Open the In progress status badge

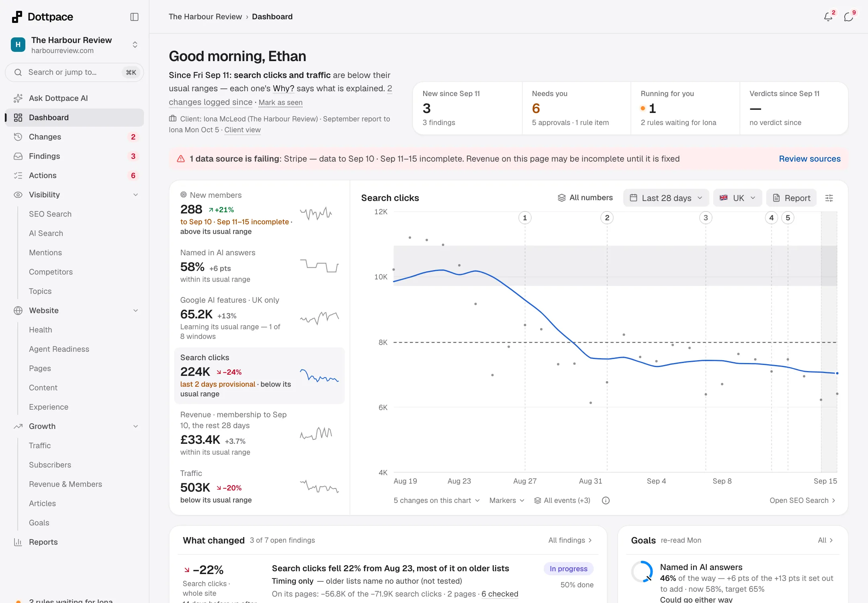[569, 568]
